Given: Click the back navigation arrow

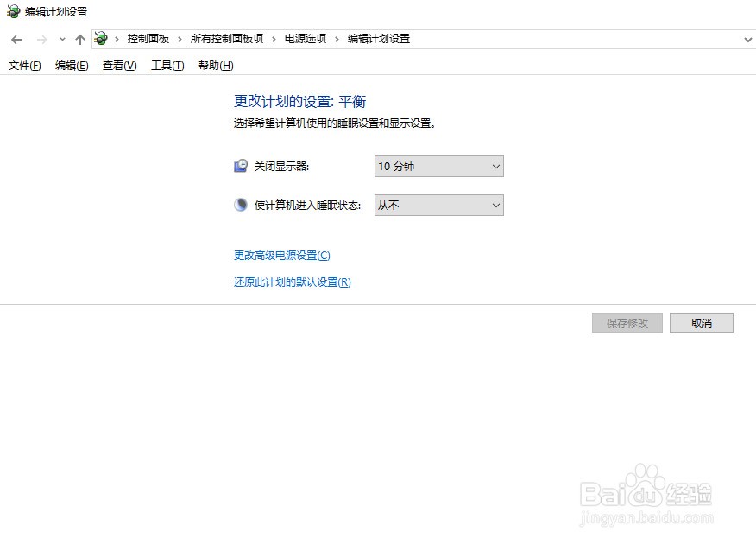Looking at the screenshot, I should pyautogui.click(x=16, y=40).
